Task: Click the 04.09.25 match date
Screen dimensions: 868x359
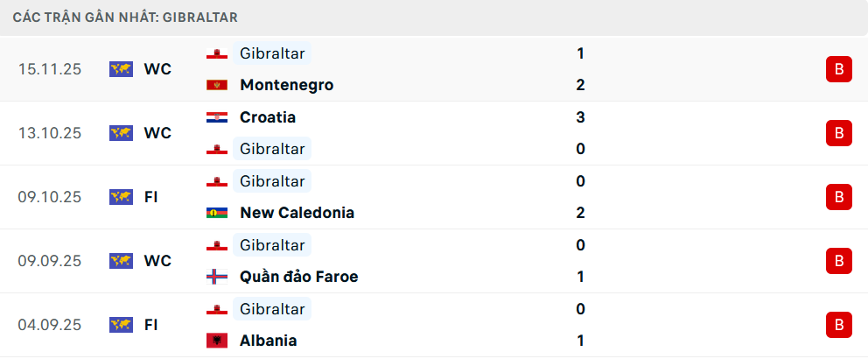Action: coord(49,325)
